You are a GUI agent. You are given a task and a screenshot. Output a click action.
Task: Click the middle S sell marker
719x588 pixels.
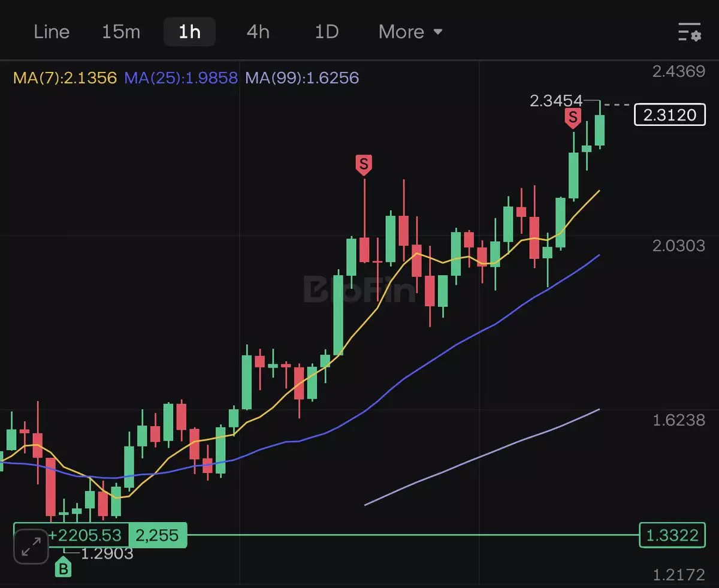click(364, 164)
